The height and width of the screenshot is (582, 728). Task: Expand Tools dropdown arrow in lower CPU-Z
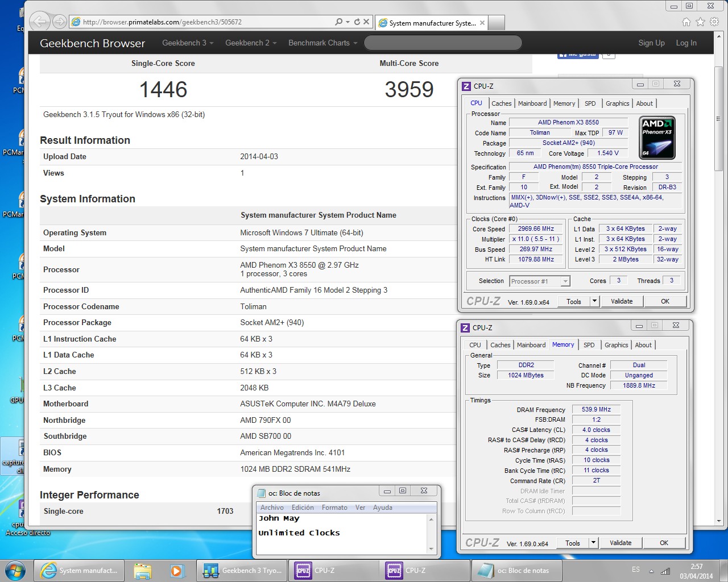[593, 543]
